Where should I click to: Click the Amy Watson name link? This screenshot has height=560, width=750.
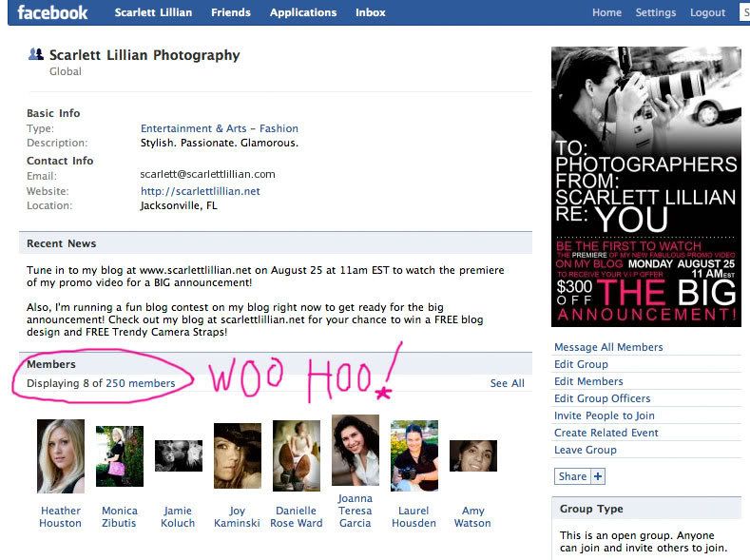(472, 517)
